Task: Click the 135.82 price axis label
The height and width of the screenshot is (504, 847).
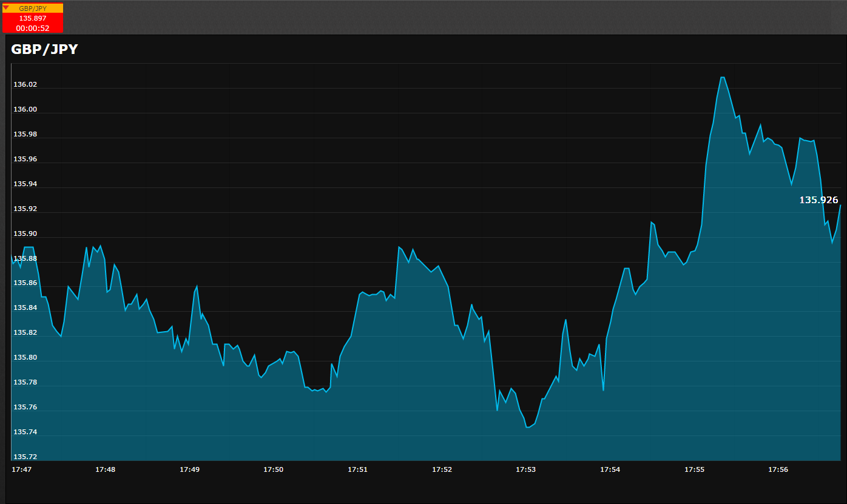Action: coord(25,332)
